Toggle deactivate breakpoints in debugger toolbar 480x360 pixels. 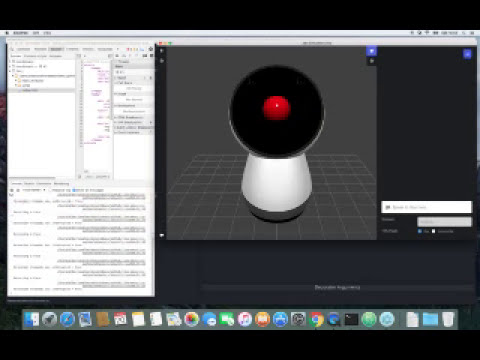(145, 56)
